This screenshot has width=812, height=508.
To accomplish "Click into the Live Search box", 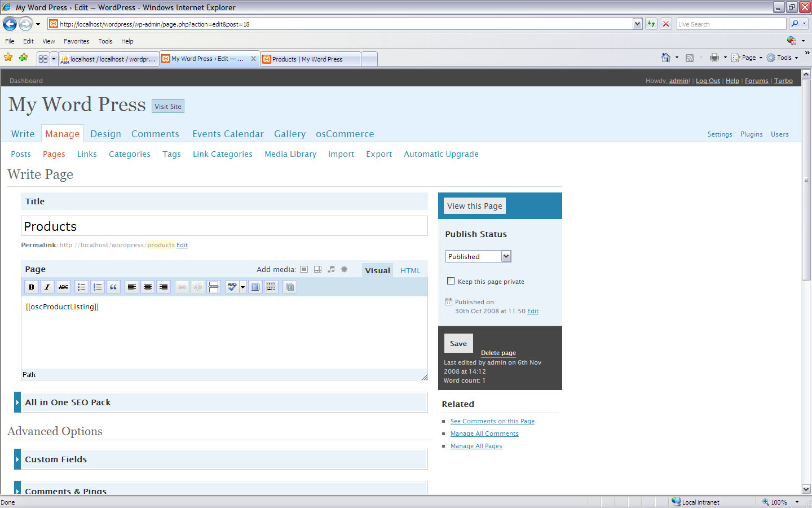I will pos(731,24).
